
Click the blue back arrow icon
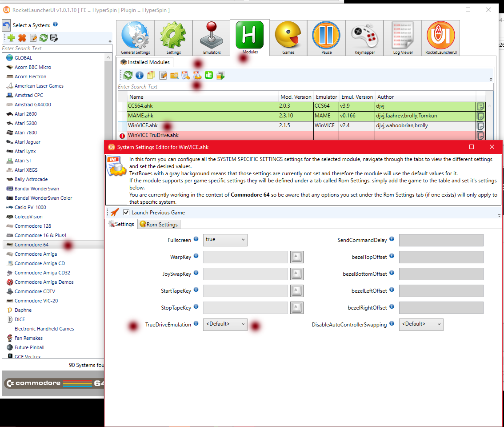6,25
